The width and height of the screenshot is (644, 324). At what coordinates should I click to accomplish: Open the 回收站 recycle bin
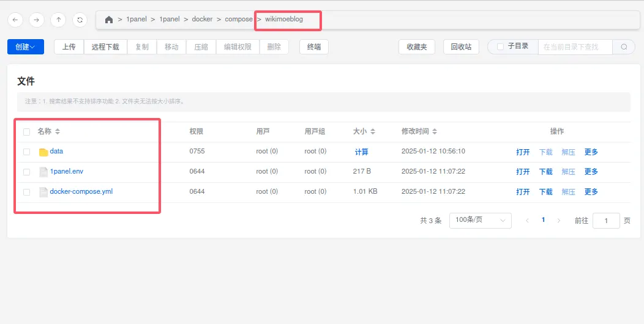[x=461, y=46]
